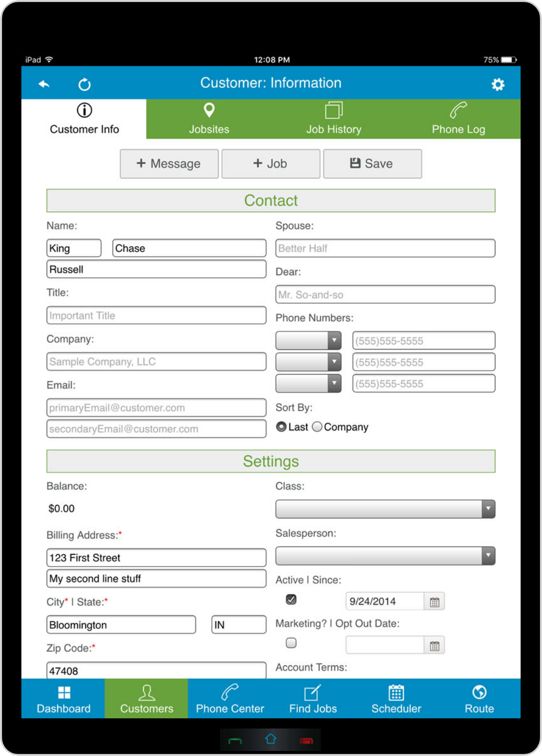Expand the Salesperson dropdown
Screen dimensions: 542x756
click(x=385, y=555)
